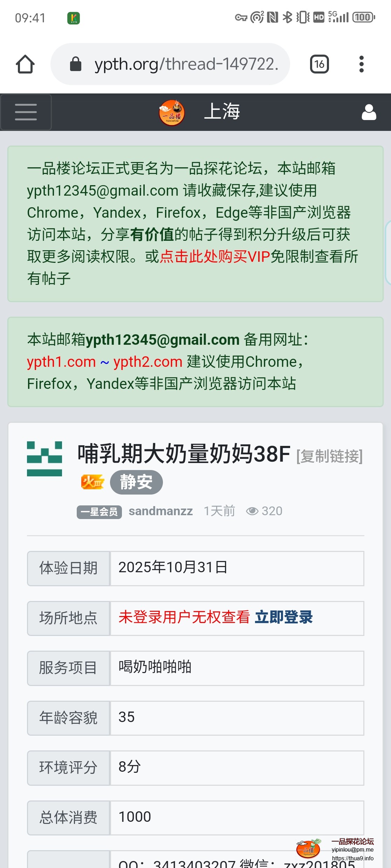Tap the KVPN notification icon in status bar
The width and height of the screenshot is (391, 868).
pos(74,18)
